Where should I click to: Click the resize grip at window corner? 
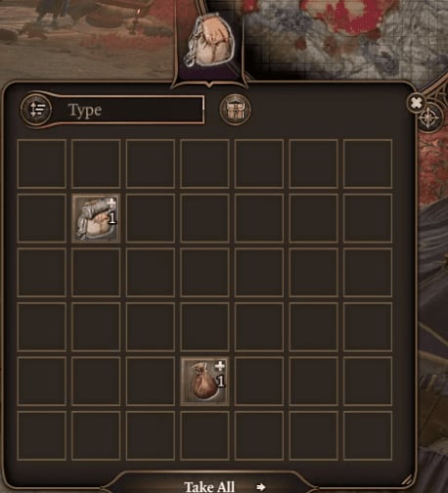coord(407,479)
